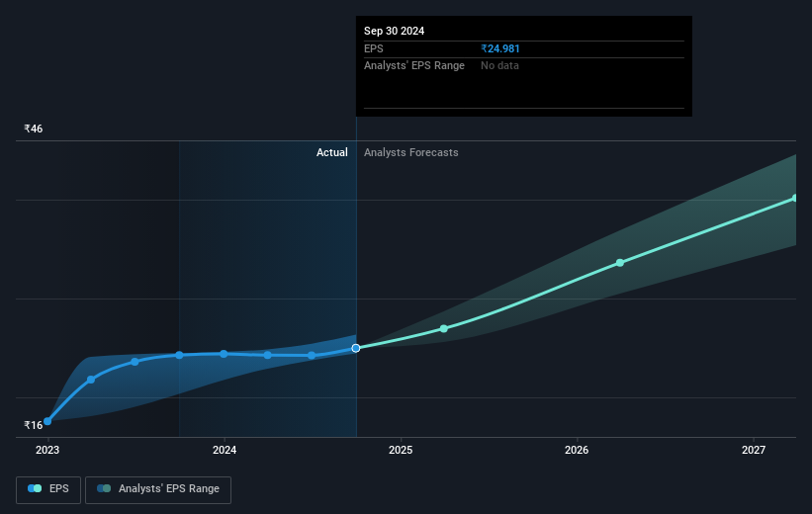Toggle the EPS legend series
This screenshot has width=812, height=514.
tap(48, 489)
